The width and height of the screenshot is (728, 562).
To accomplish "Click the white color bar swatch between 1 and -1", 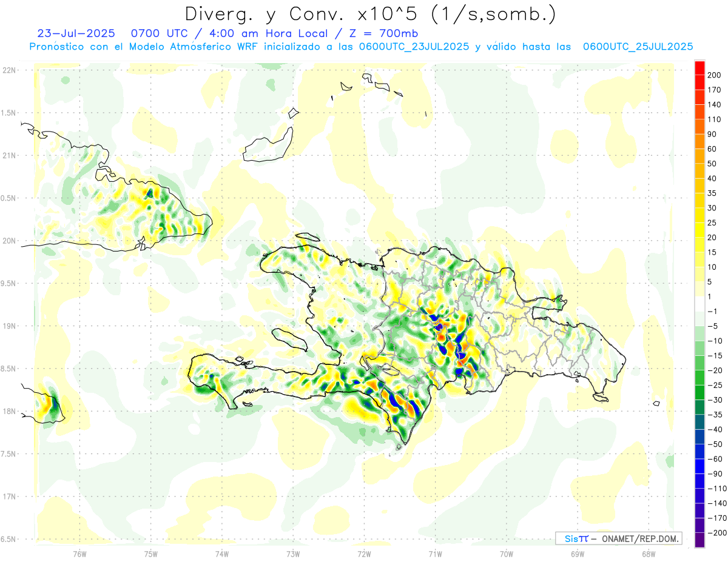I will [x=699, y=304].
